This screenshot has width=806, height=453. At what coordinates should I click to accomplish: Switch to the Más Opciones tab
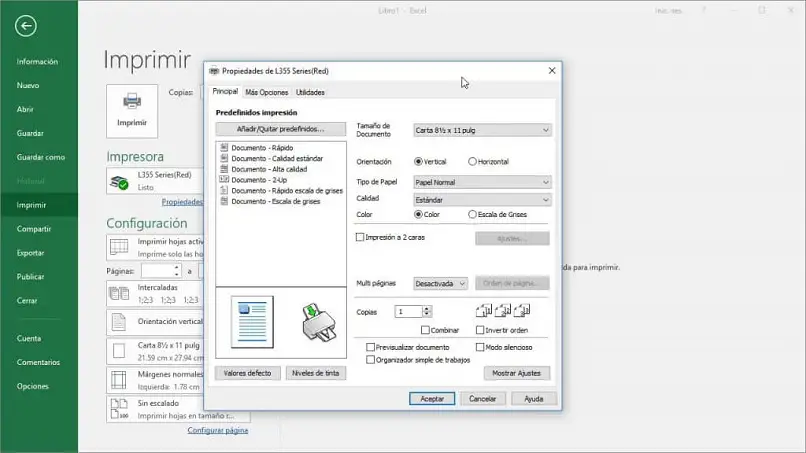(267, 93)
